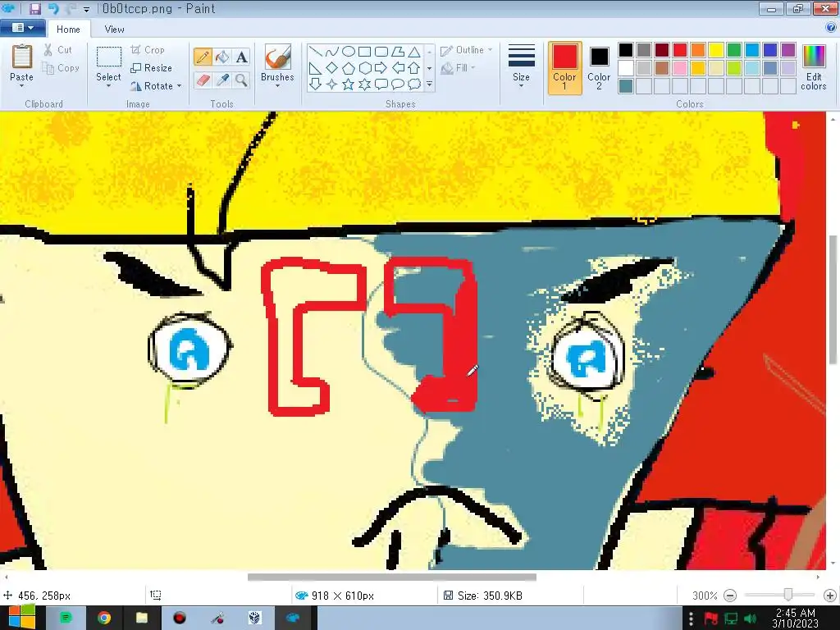840x630 pixels.
Task: Select the Color picker eyedropper tool
Action: click(x=221, y=80)
